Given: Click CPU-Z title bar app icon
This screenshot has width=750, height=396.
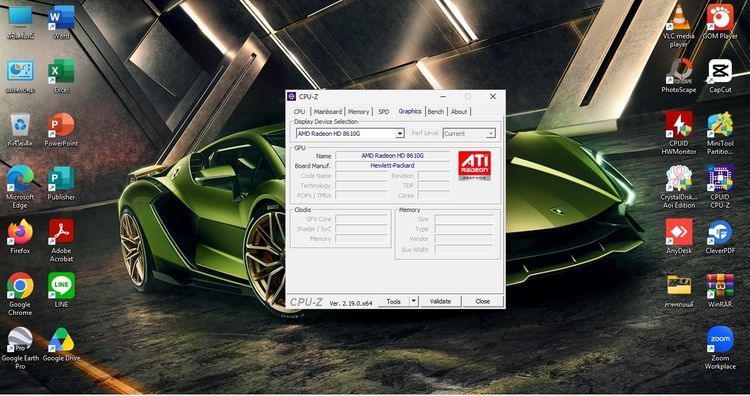Looking at the screenshot, I should (x=292, y=97).
